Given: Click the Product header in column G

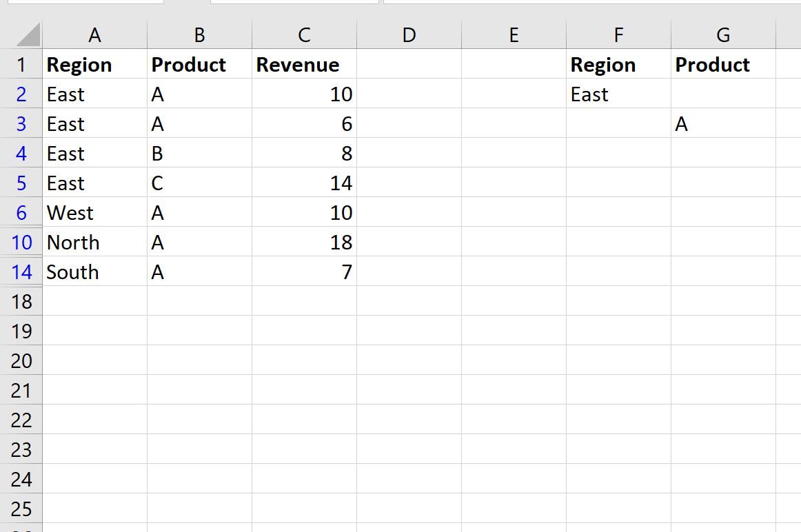Looking at the screenshot, I should 723,64.
